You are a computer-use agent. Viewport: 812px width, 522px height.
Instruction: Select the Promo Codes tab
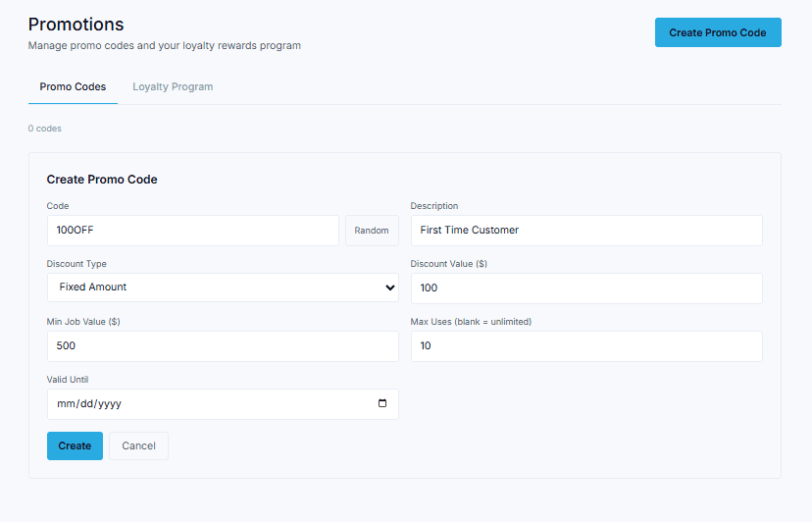click(73, 86)
